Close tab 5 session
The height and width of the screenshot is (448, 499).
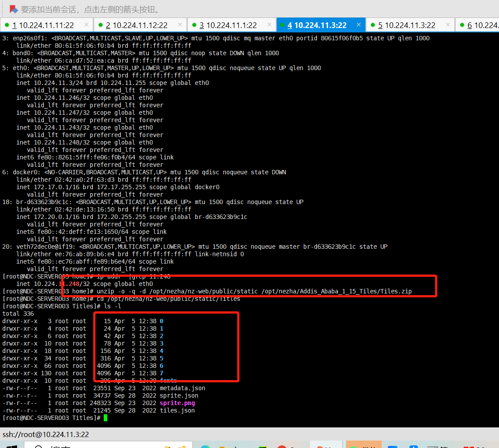click(448, 25)
